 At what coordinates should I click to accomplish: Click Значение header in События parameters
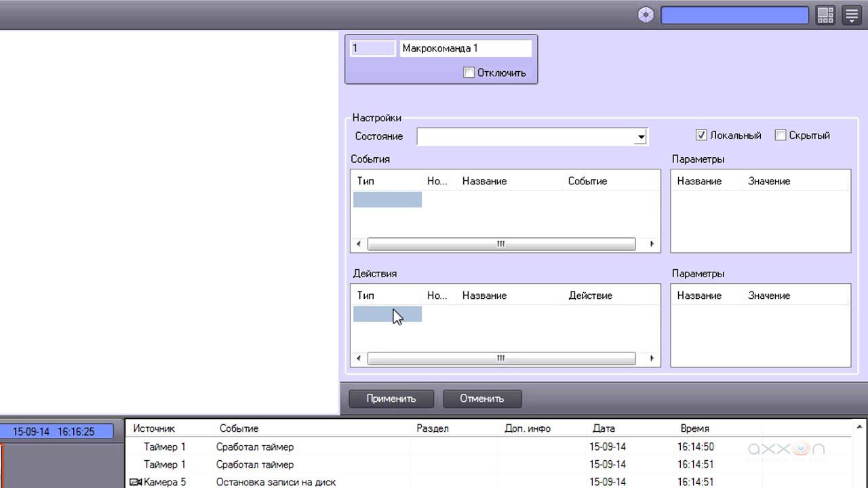click(769, 181)
